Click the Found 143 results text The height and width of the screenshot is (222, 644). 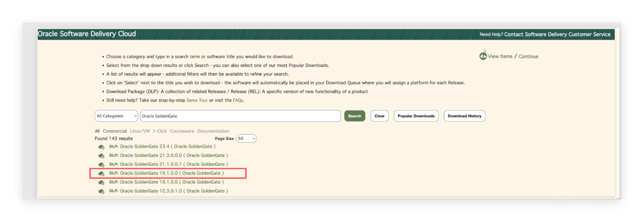coord(114,138)
